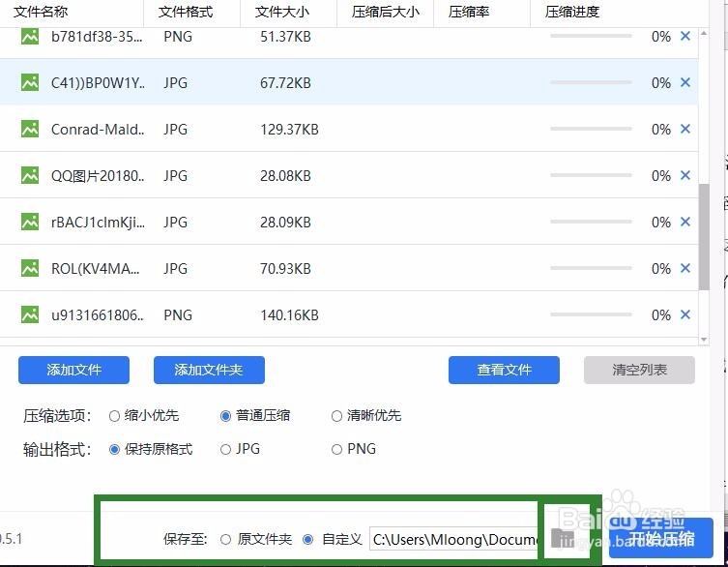Choose JPG output format
Screen dimensions: 728x567
[225, 449]
